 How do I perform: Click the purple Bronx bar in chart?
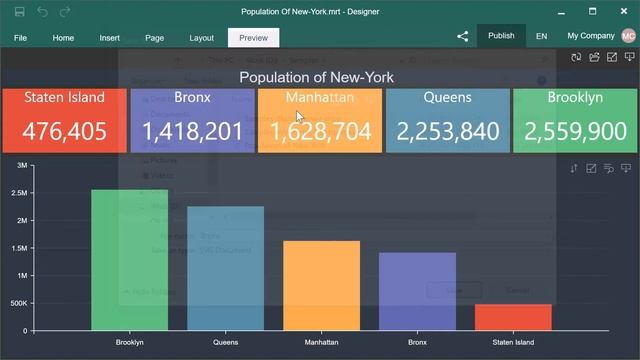point(417,291)
